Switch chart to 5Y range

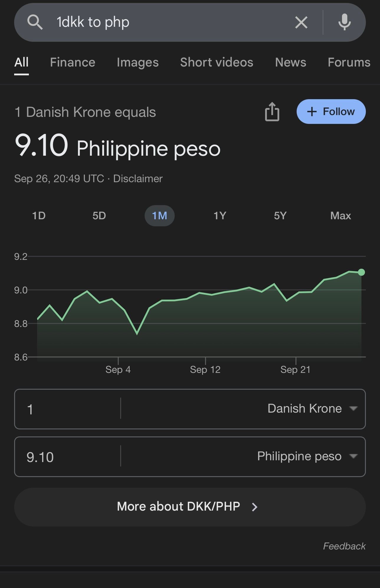pyautogui.click(x=280, y=216)
